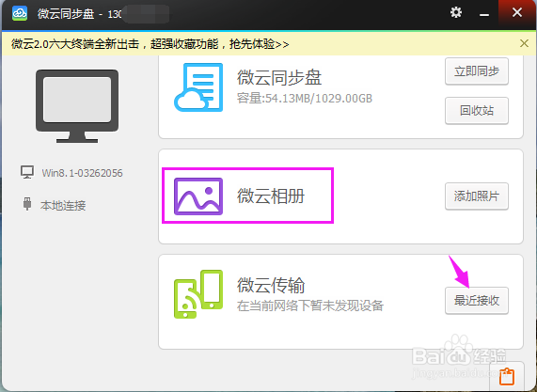Viewport: 537px width, 392px height.
Task: Click the Weiyun cloud logo icon
Action: pos(20,14)
